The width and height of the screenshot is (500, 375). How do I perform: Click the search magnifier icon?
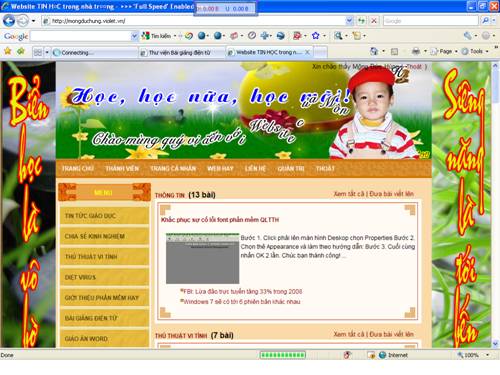coord(485,21)
